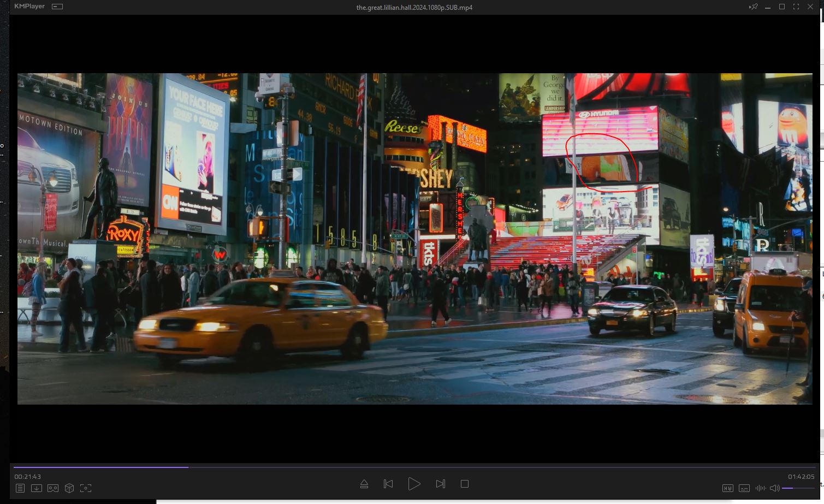This screenshot has height=504, width=824.
Task: Open the audio waveform equalizer icon
Action: pos(760,488)
